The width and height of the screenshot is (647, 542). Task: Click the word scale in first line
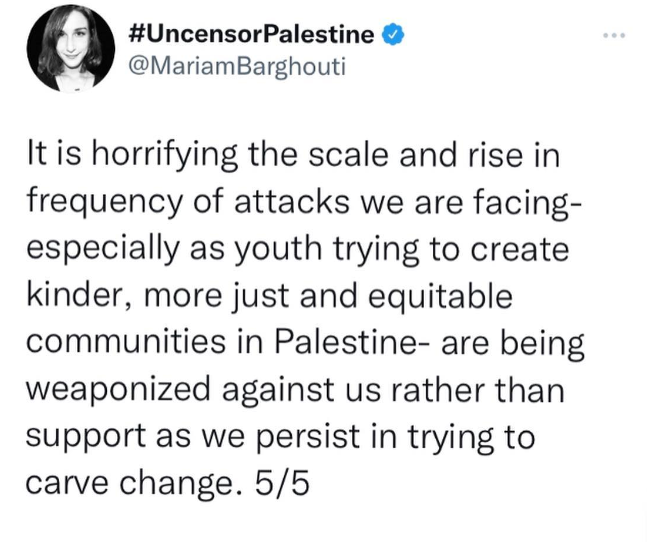[349, 156]
